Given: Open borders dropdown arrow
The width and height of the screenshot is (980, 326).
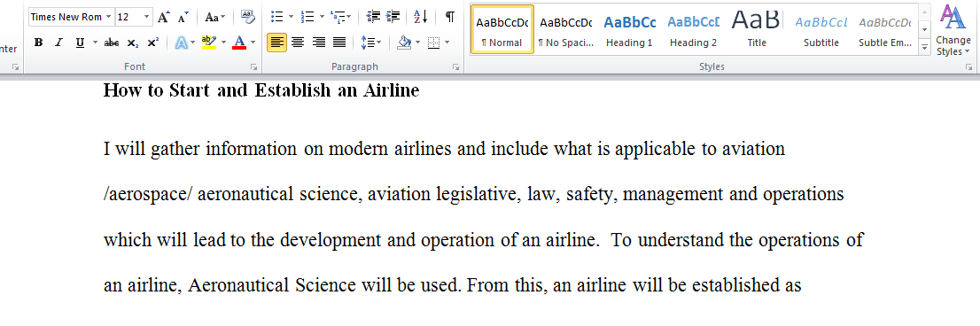Looking at the screenshot, I should [447, 43].
